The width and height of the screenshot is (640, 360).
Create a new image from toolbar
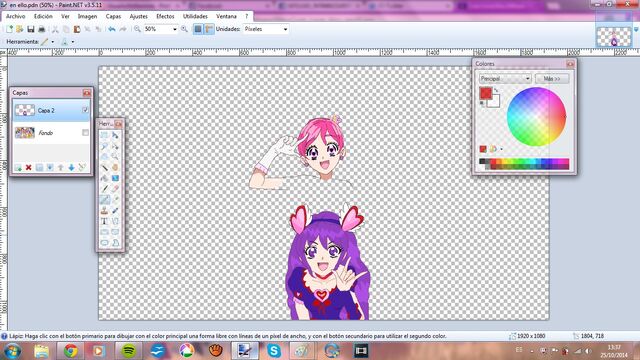9,29
